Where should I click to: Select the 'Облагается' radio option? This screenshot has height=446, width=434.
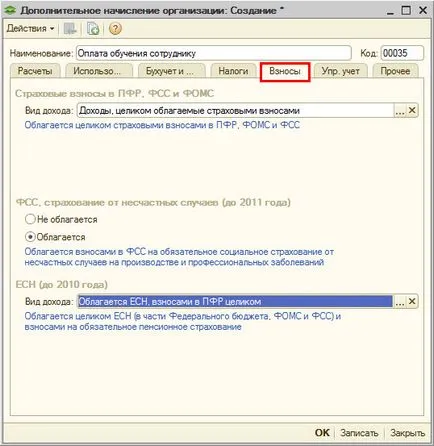point(30,237)
